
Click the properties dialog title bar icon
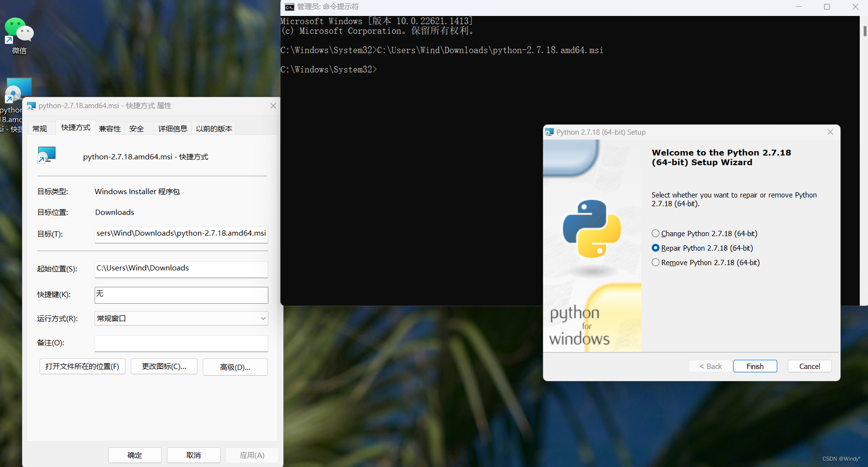tap(31, 106)
